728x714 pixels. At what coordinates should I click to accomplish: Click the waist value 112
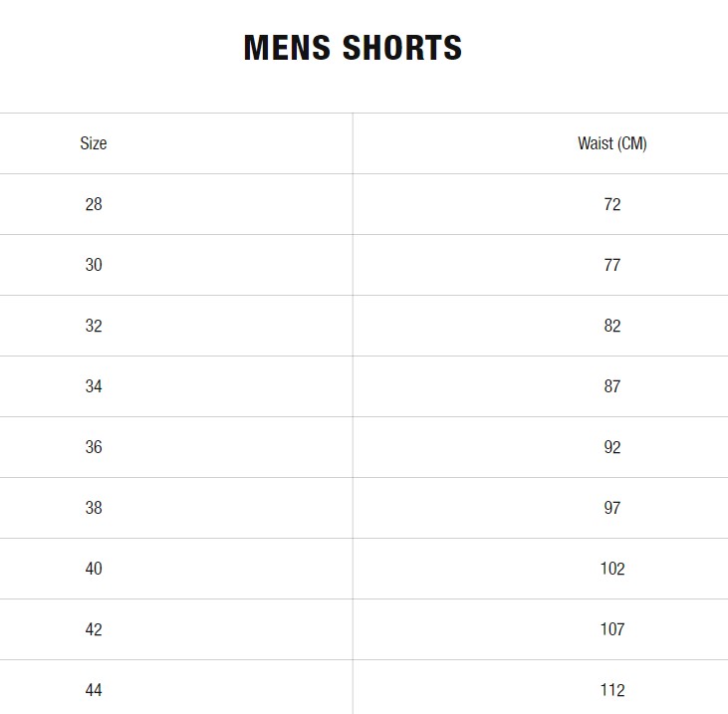coord(611,690)
